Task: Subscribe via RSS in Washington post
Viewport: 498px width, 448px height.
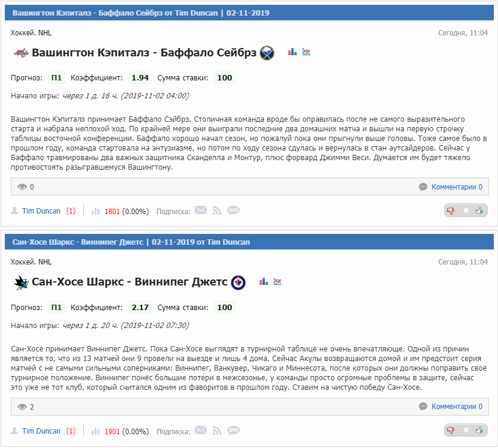Action: coord(217,211)
